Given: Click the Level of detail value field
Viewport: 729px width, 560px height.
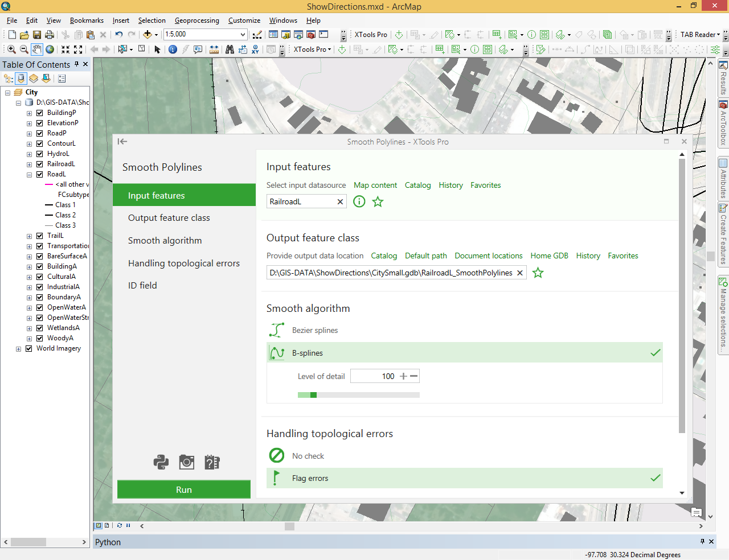Looking at the screenshot, I should (x=374, y=376).
